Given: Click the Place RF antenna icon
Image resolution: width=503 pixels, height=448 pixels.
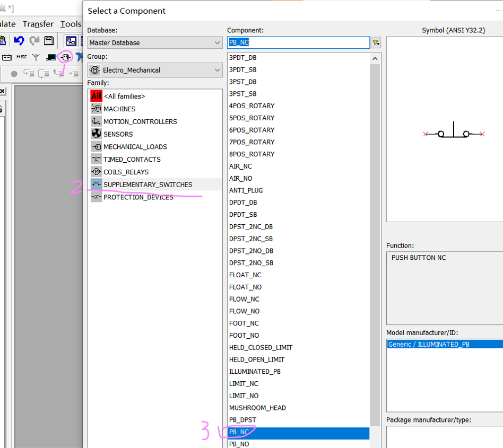Looking at the screenshot, I should click(x=36, y=57).
